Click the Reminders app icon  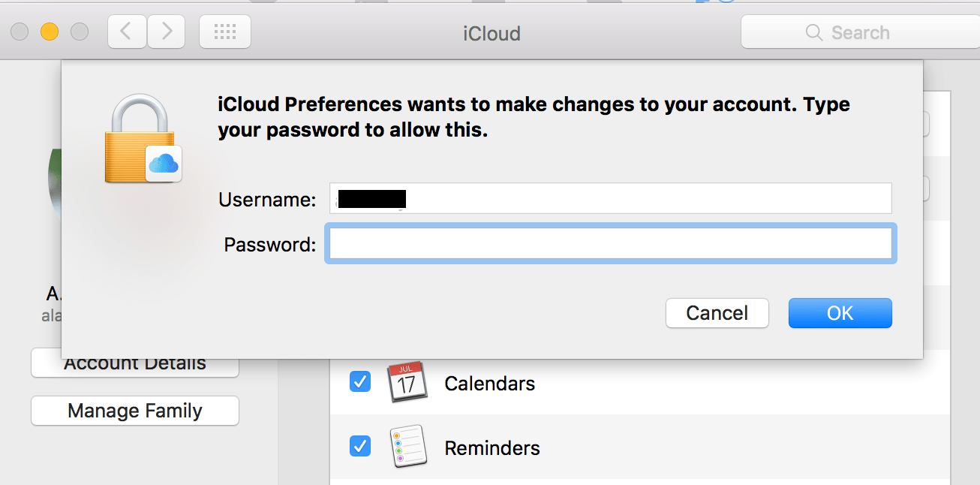click(x=407, y=447)
